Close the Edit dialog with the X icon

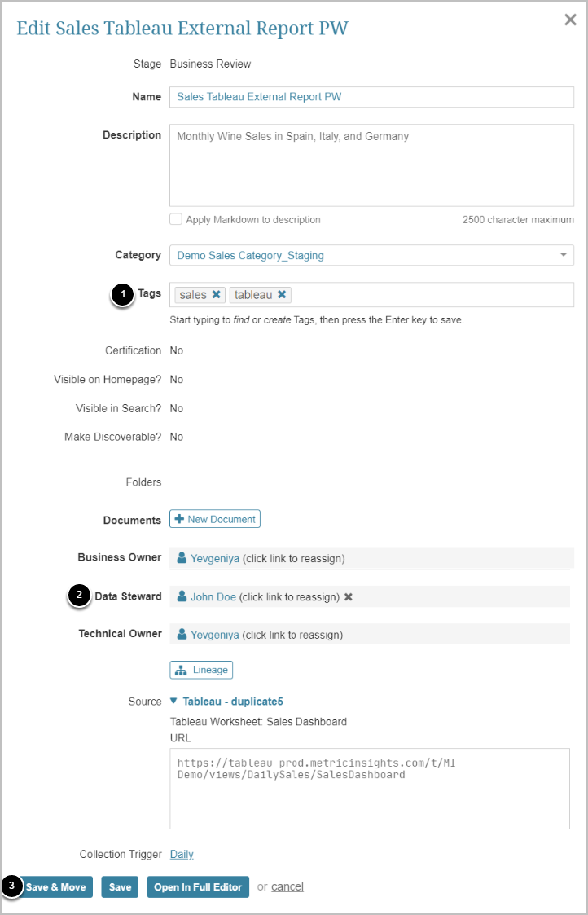pos(570,20)
